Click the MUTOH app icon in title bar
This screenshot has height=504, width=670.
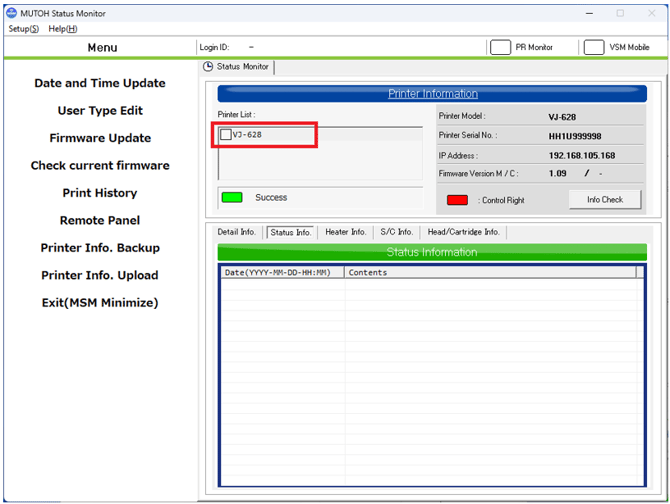click(12, 13)
